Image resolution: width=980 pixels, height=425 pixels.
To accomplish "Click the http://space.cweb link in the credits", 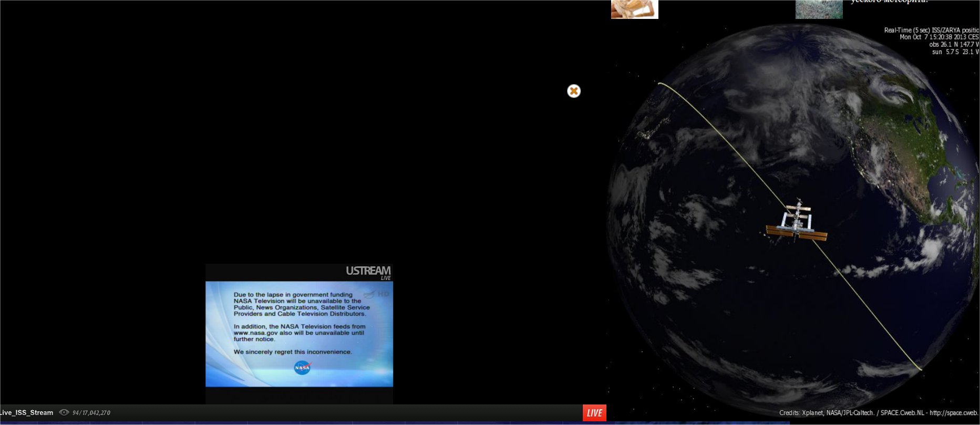I will [954, 413].
